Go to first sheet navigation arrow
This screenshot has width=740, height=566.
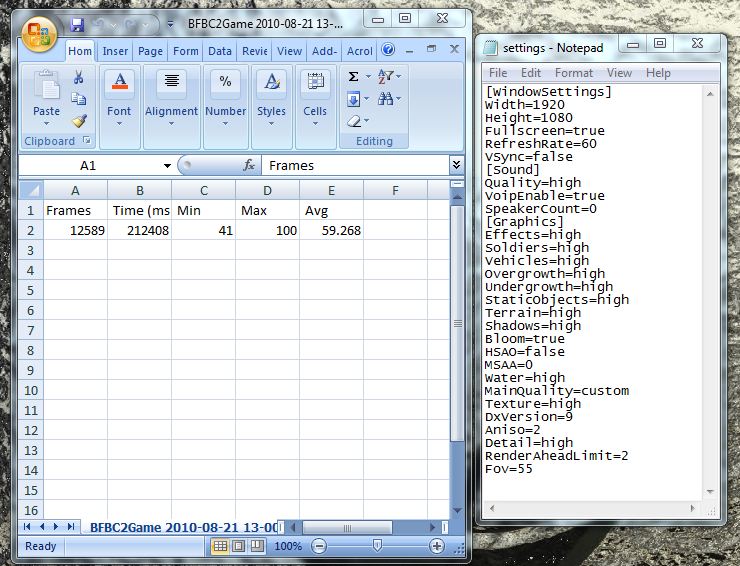coord(27,527)
